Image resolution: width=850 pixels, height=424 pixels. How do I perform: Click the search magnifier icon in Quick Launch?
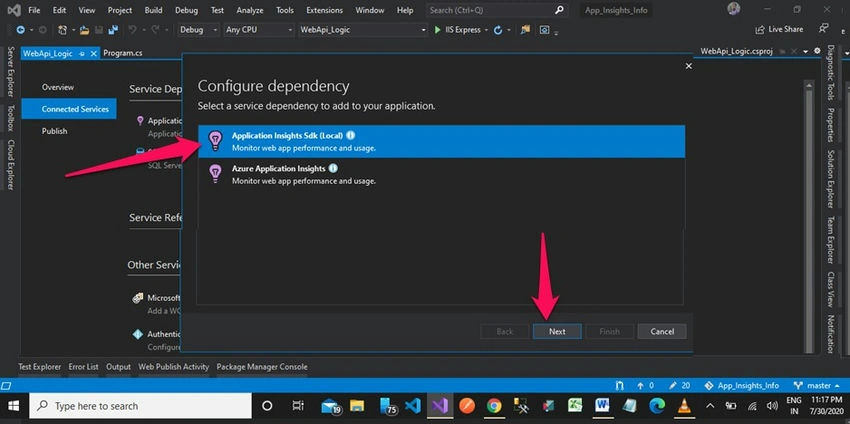[x=559, y=10]
